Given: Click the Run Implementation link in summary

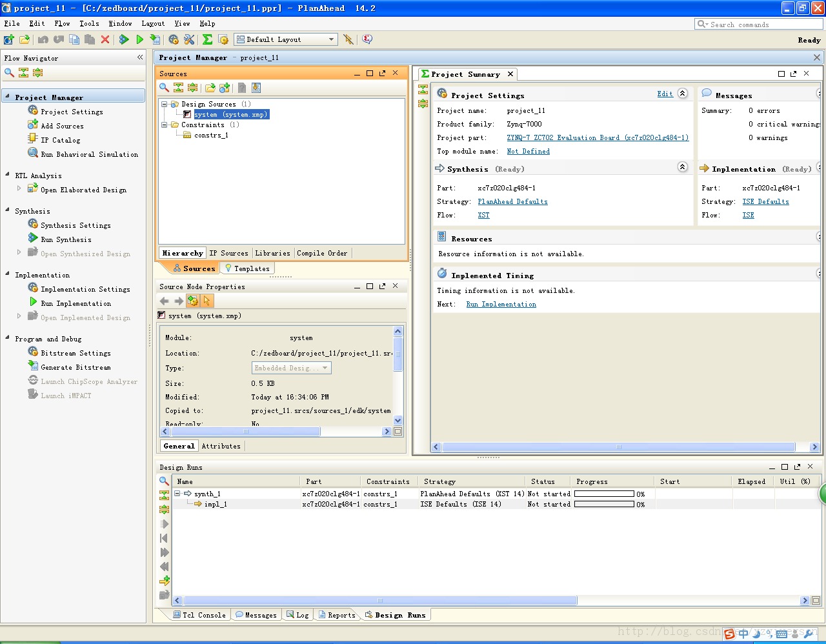Looking at the screenshot, I should [x=501, y=304].
